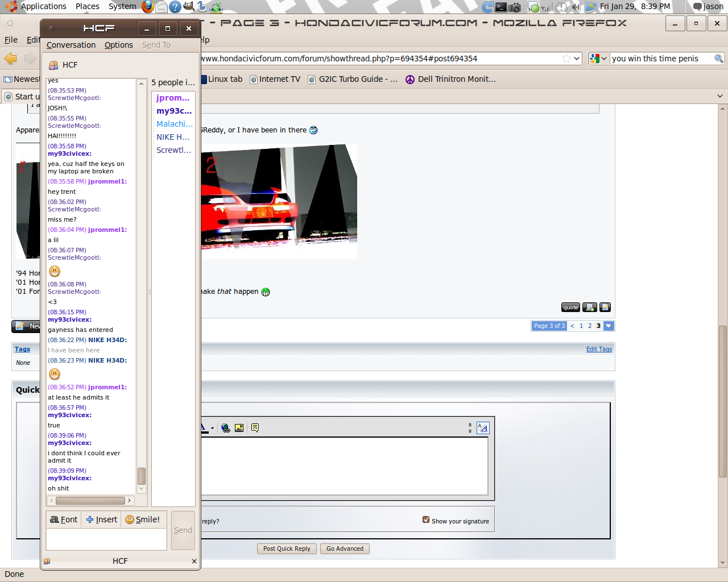The height and width of the screenshot is (582, 728).
Task: Open the page jump dropdown arrow
Action: pos(609,326)
